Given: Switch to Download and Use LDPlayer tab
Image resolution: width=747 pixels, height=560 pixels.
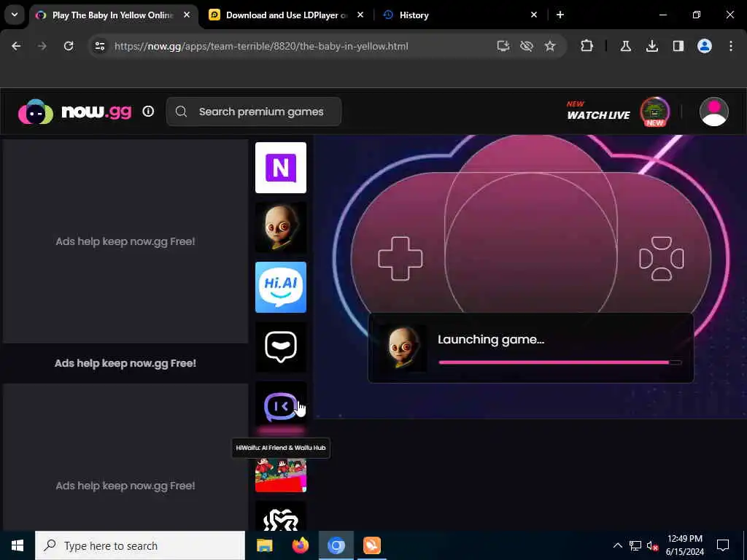Looking at the screenshot, I should (x=286, y=15).
